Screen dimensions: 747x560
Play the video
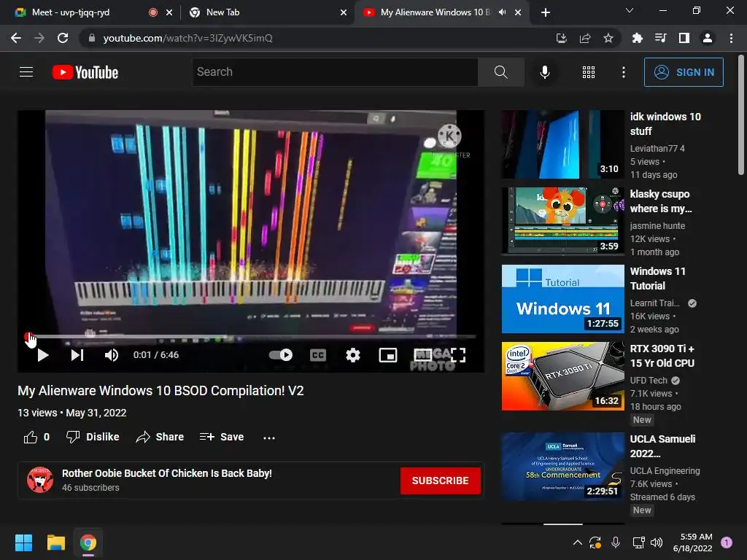point(43,355)
